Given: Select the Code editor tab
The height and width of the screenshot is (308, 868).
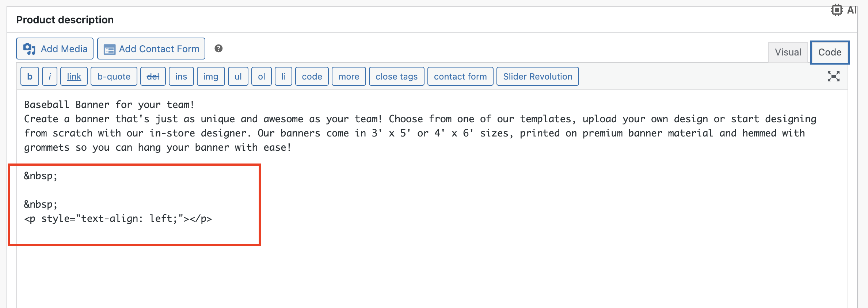Looking at the screenshot, I should point(830,52).
